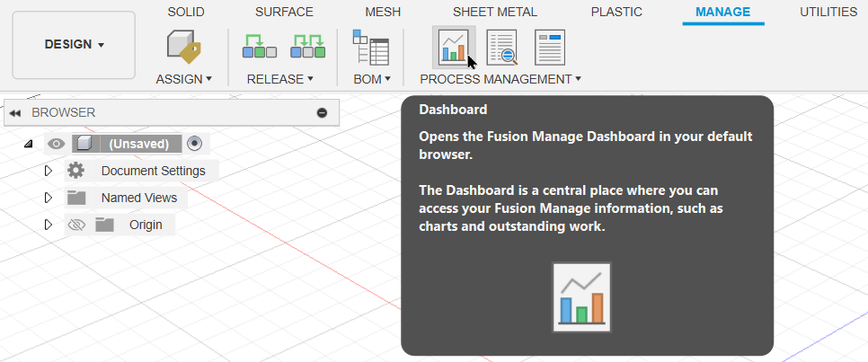Activate the Unsaved component radio button
Image resolution: width=868 pixels, height=362 pixels.
click(194, 144)
